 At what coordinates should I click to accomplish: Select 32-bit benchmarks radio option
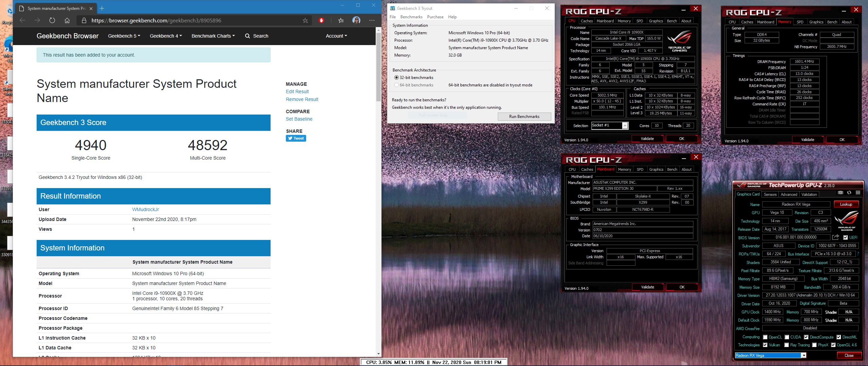(x=396, y=78)
